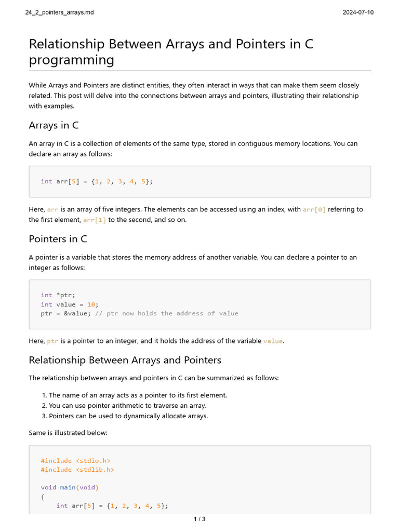Click the "int *ptr;" code line

pyautogui.click(x=58, y=295)
